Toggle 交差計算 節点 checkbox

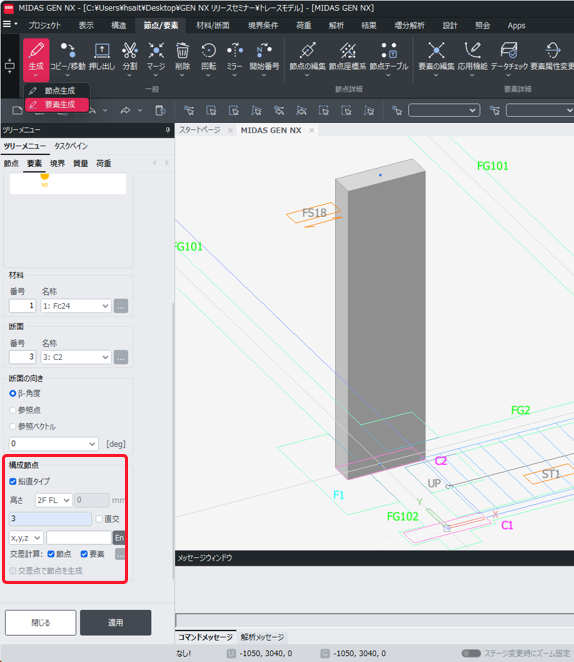coord(51,554)
